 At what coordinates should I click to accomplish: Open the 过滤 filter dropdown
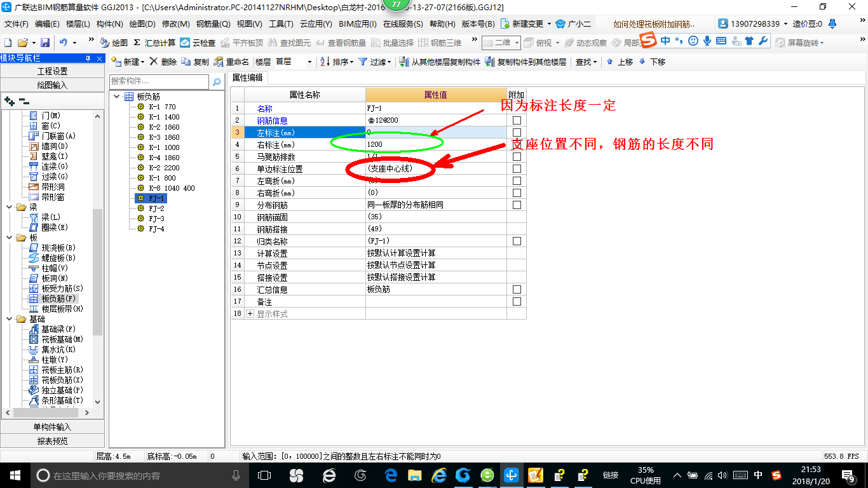pyautogui.click(x=389, y=62)
